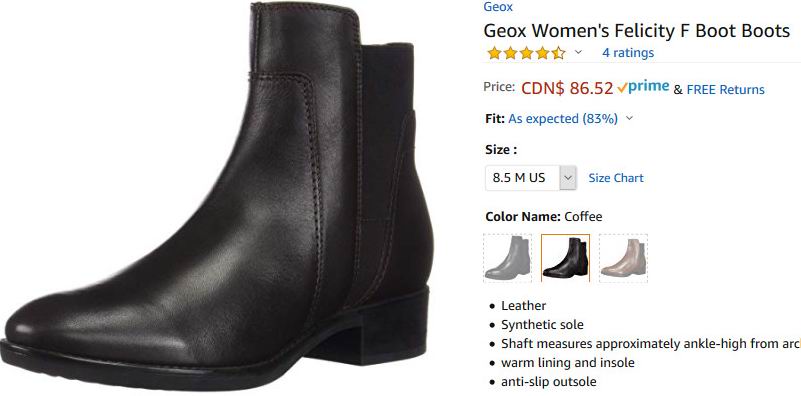Screen dimensions: 801x396
Task: Click the dropdown arrow of size selector
Action: [x=568, y=178]
